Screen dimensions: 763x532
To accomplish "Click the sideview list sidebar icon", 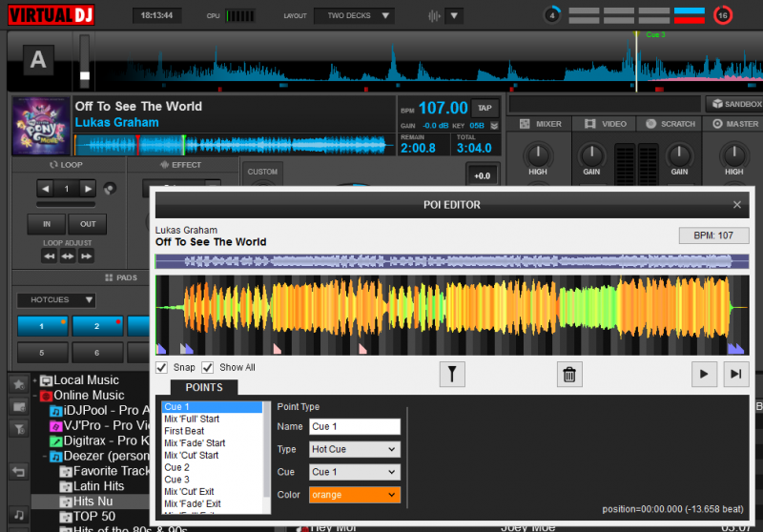I will 19,407.
